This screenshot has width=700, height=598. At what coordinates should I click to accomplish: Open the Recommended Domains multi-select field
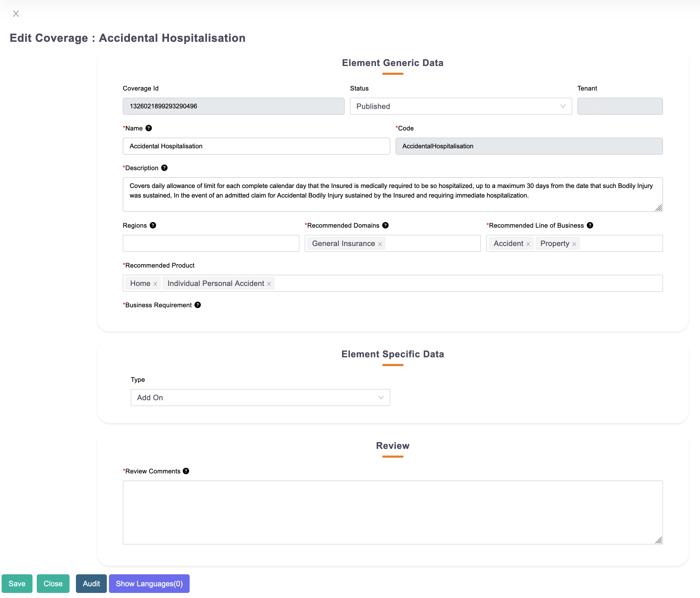point(393,243)
